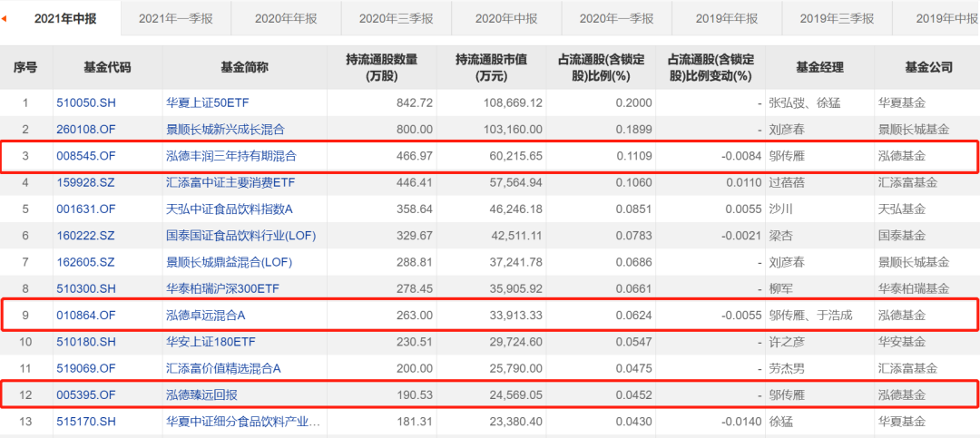The width and height of the screenshot is (980, 438).
Task: Open fund code 160222.SZ link
Action: click(x=87, y=236)
